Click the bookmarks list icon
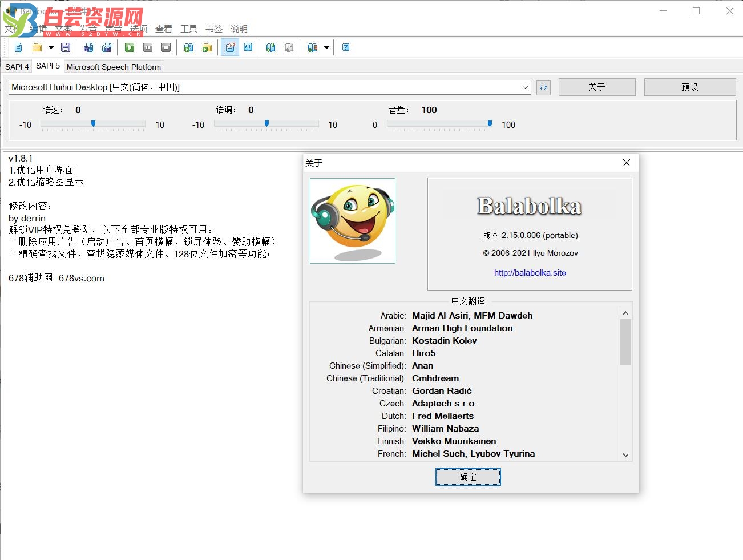This screenshot has height=560, width=743. 312,47
